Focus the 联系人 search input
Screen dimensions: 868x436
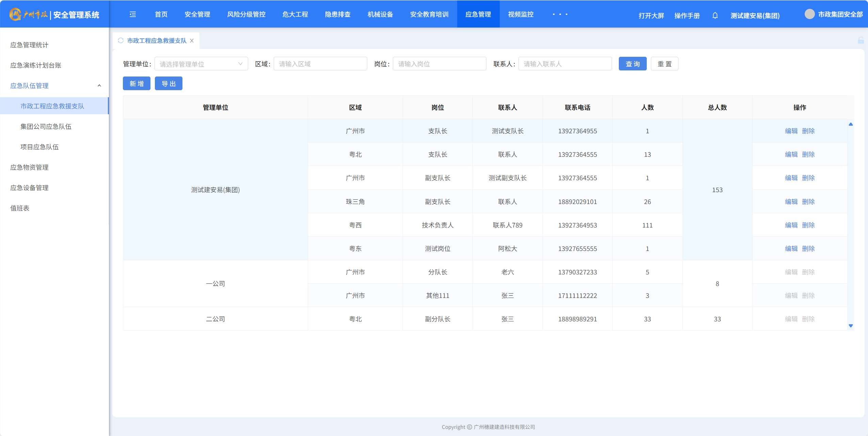click(565, 64)
